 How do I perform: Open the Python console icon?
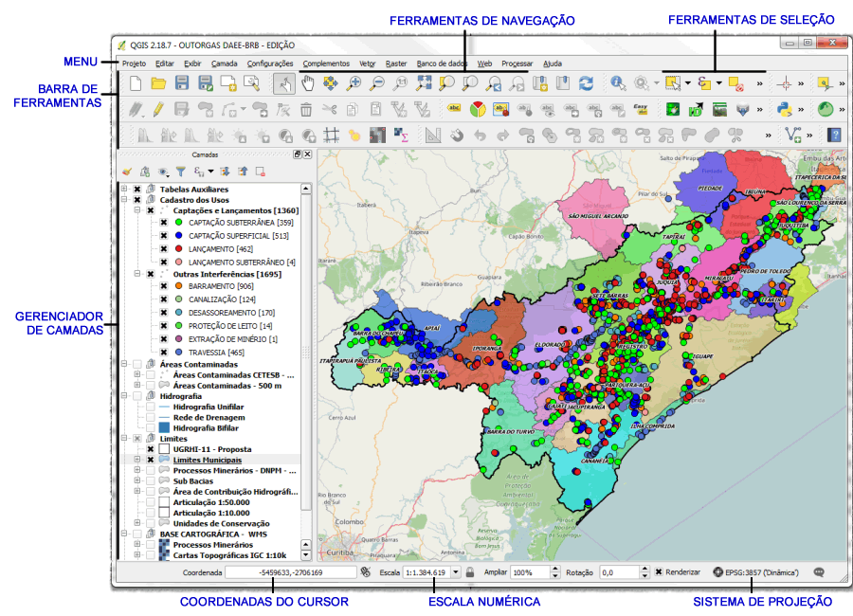point(785,109)
